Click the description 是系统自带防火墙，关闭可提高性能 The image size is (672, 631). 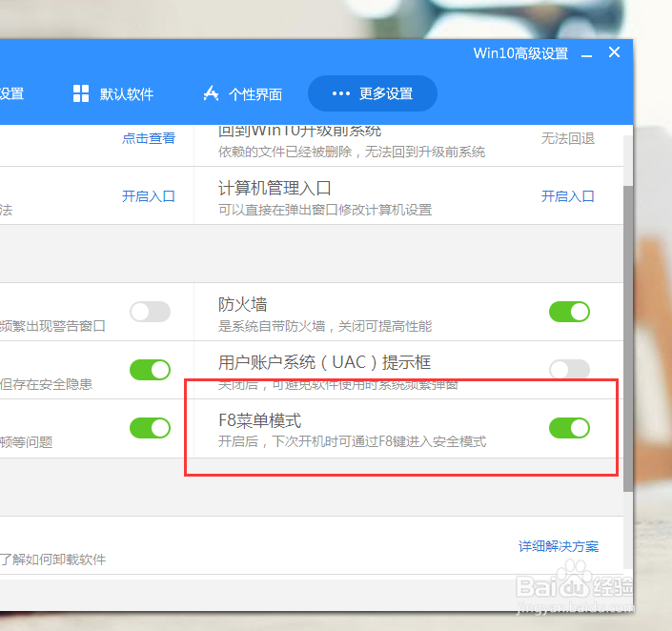click(325, 326)
